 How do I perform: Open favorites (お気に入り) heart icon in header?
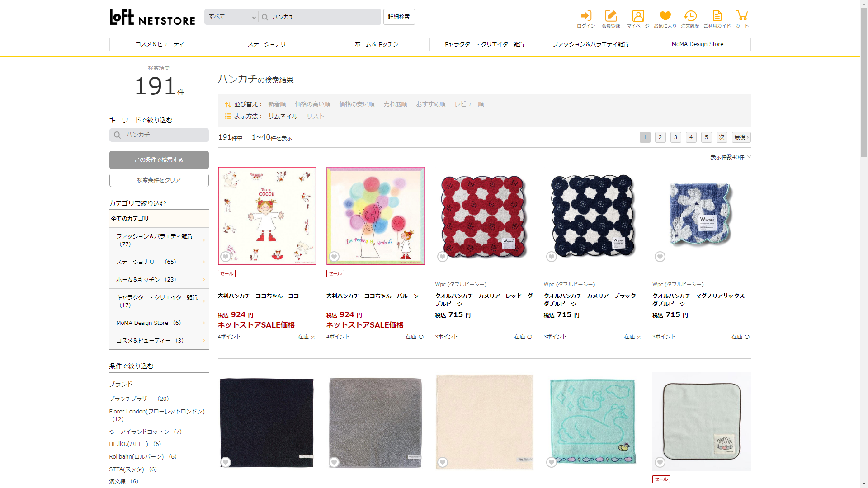(665, 19)
